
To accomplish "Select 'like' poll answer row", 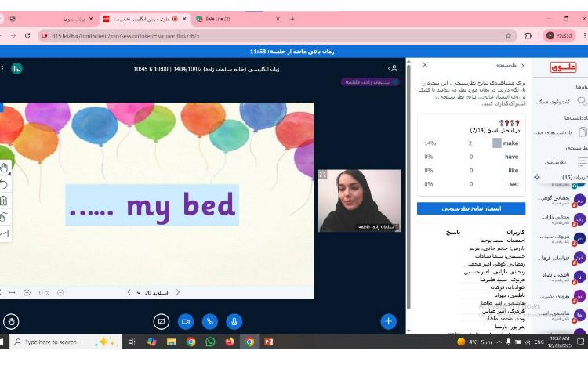I will (471, 171).
